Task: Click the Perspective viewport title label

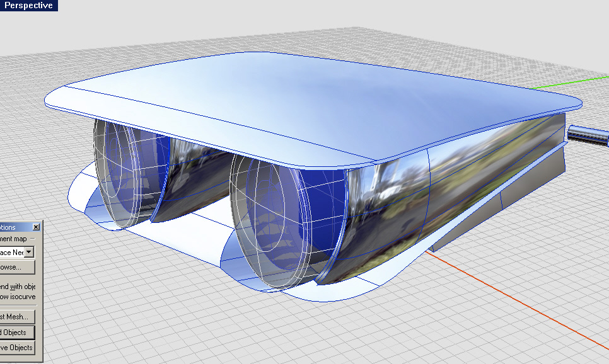Action: (28, 6)
